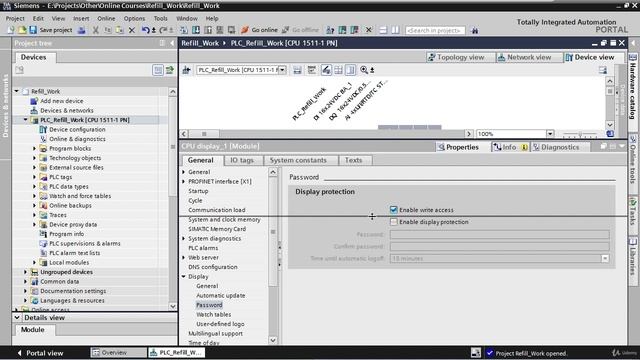Image resolution: width=640 pixels, height=360 pixels.
Task: Switch to Topology view tab
Action: tap(460, 57)
